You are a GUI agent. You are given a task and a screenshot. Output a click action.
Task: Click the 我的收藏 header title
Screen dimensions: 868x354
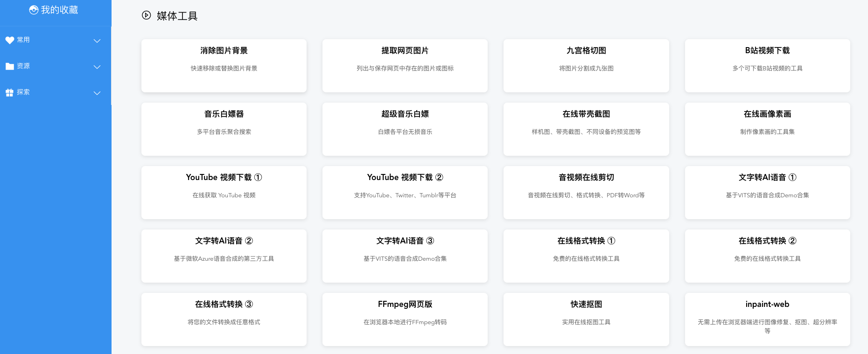click(x=59, y=10)
